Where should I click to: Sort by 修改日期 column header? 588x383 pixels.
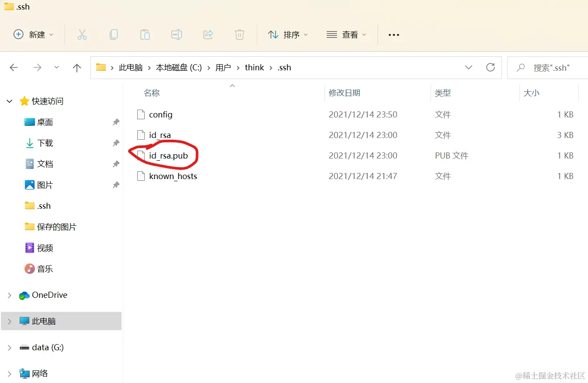344,93
